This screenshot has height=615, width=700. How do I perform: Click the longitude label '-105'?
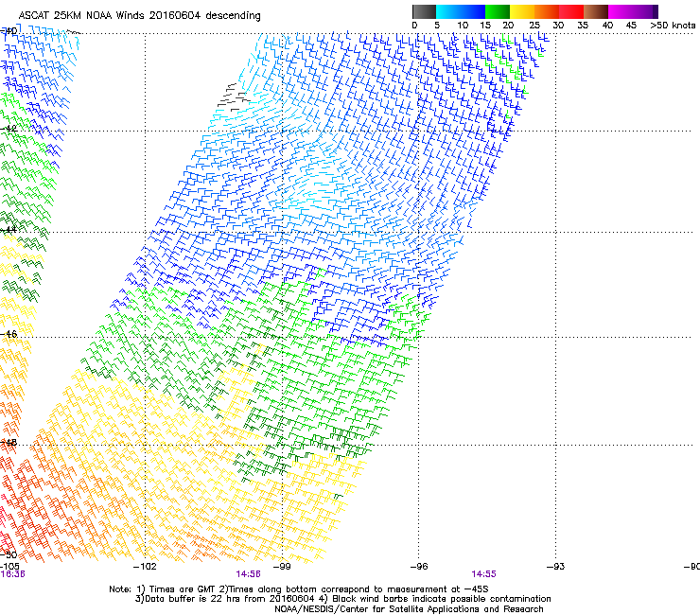click(9, 567)
